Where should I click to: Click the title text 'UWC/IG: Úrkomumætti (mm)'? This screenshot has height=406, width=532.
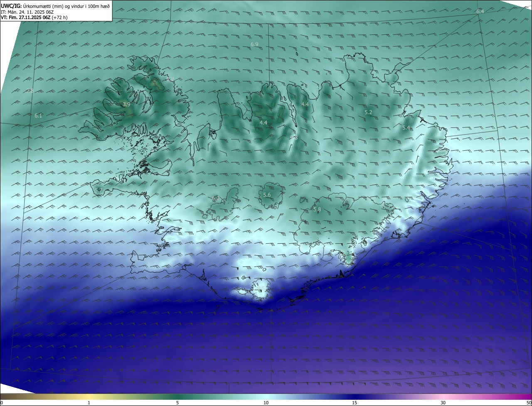32,6
